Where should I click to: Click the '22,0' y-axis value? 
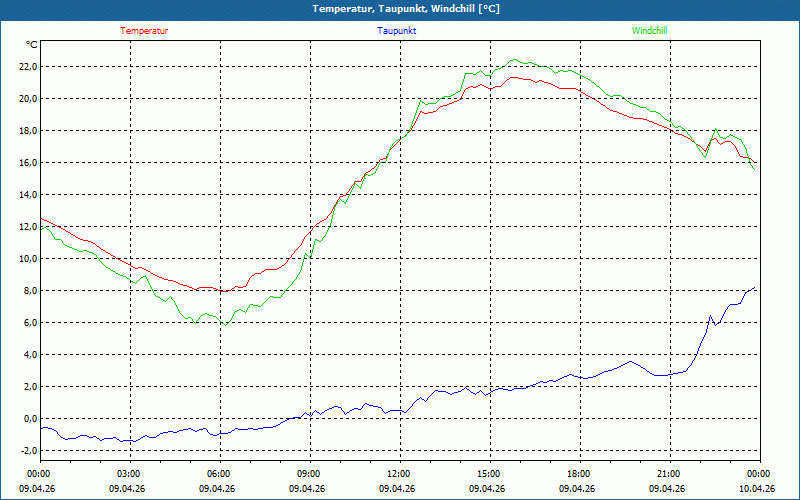click(x=28, y=66)
